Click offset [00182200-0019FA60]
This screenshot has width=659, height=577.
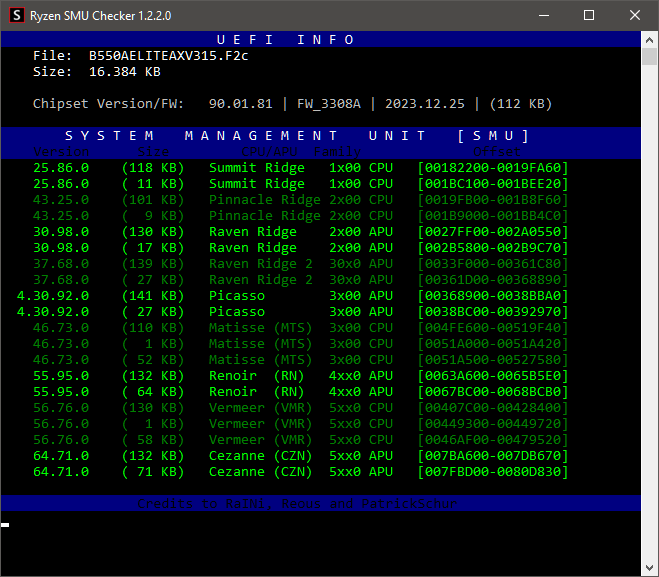pos(493,168)
